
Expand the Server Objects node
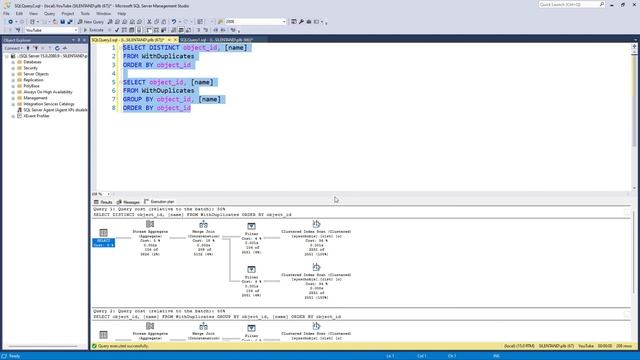13,74
